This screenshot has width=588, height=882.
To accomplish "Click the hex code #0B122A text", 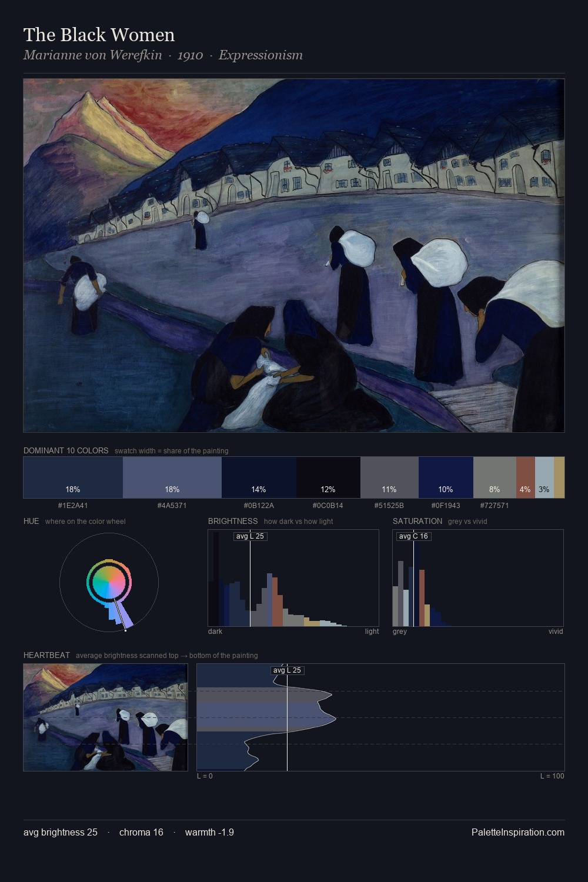I will (x=259, y=505).
